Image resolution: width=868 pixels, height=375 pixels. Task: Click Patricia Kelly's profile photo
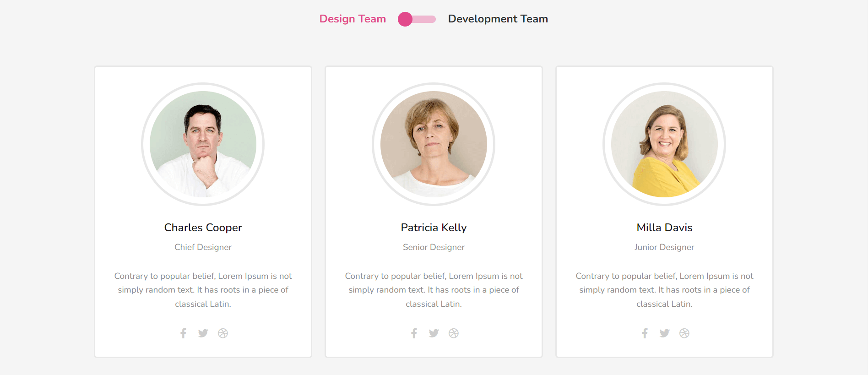coord(434,144)
